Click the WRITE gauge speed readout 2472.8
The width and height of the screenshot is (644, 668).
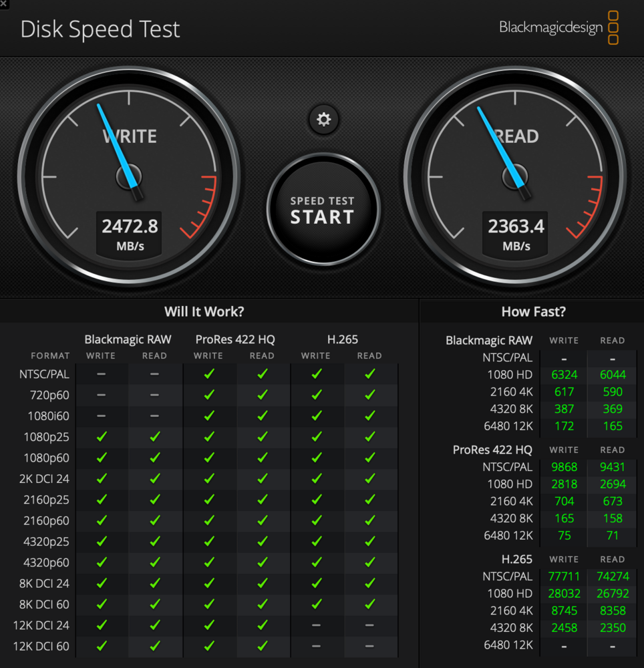[130, 226]
